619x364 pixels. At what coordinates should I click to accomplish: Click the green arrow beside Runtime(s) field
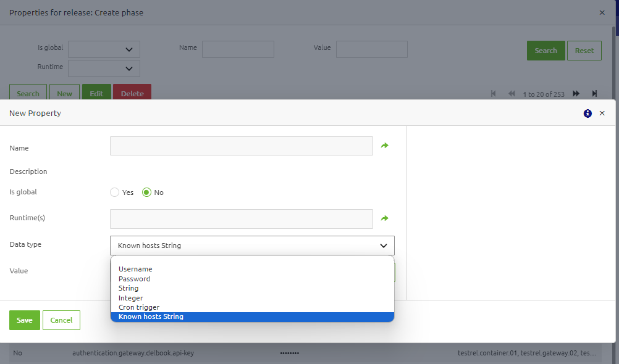click(384, 218)
